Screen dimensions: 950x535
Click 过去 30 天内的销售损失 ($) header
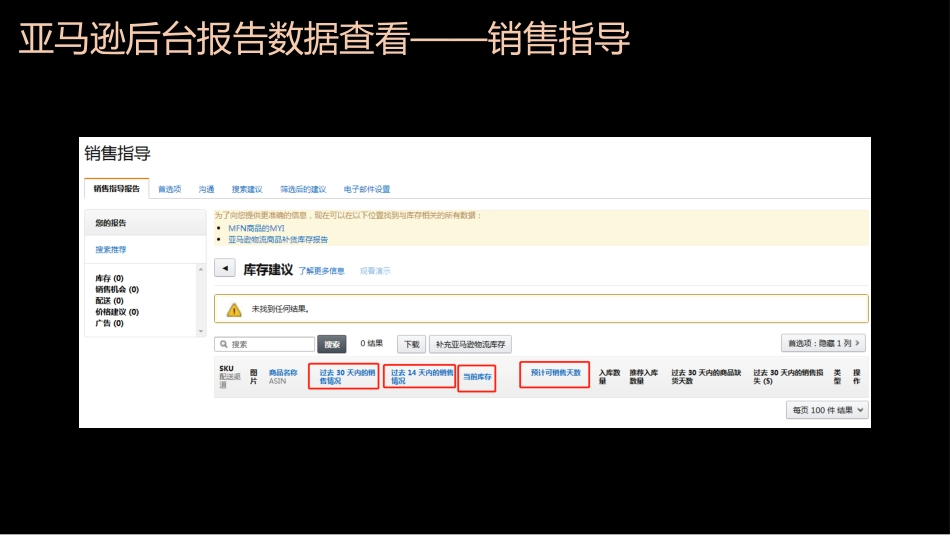(788, 376)
